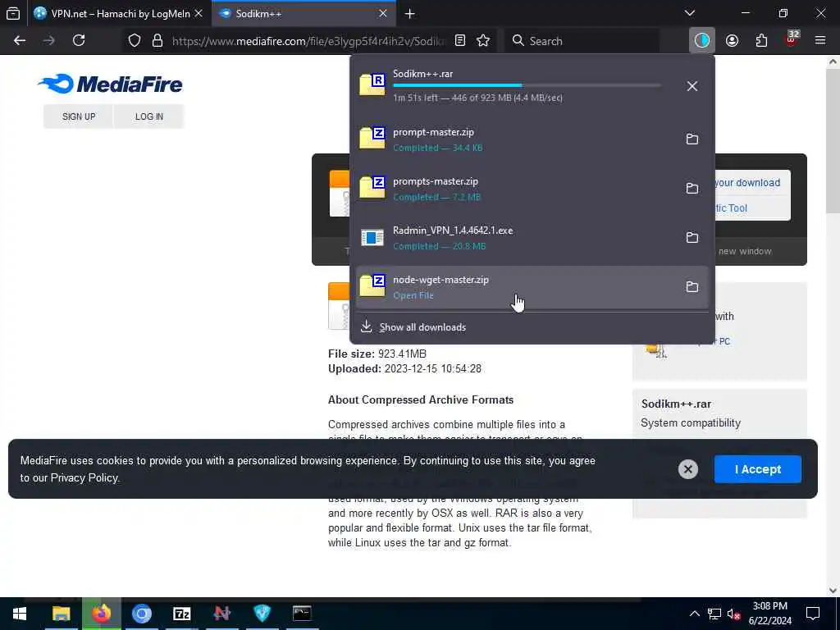Open tracking protection shield icon
Image resolution: width=840 pixels, height=630 pixels.
pos(135,41)
